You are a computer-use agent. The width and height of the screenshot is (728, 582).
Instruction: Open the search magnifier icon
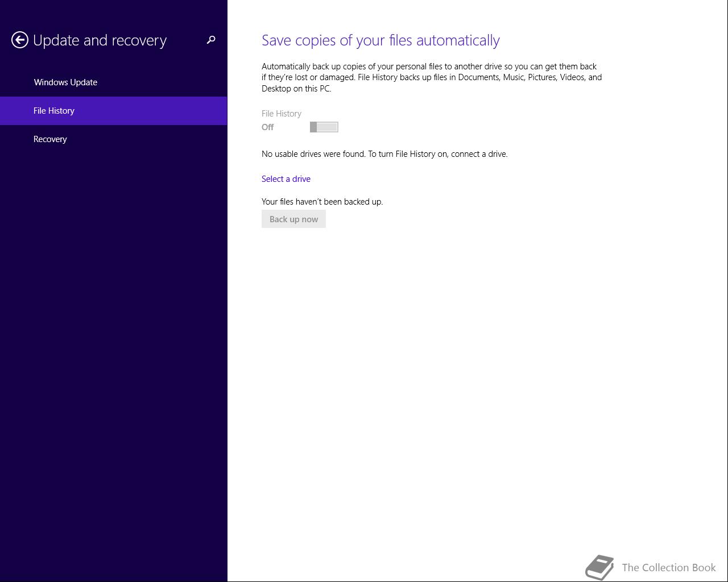pyautogui.click(x=211, y=40)
